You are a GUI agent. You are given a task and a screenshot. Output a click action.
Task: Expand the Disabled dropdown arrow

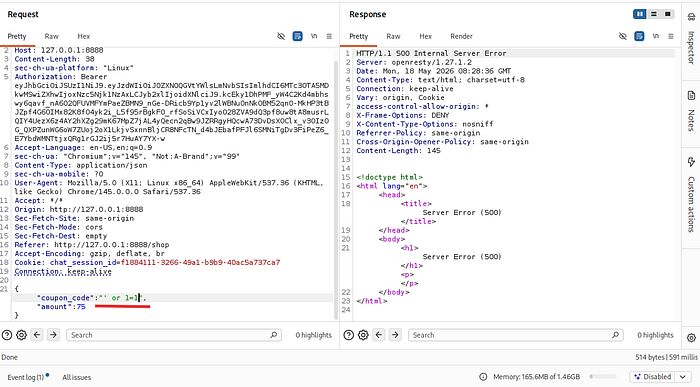click(683, 377)
